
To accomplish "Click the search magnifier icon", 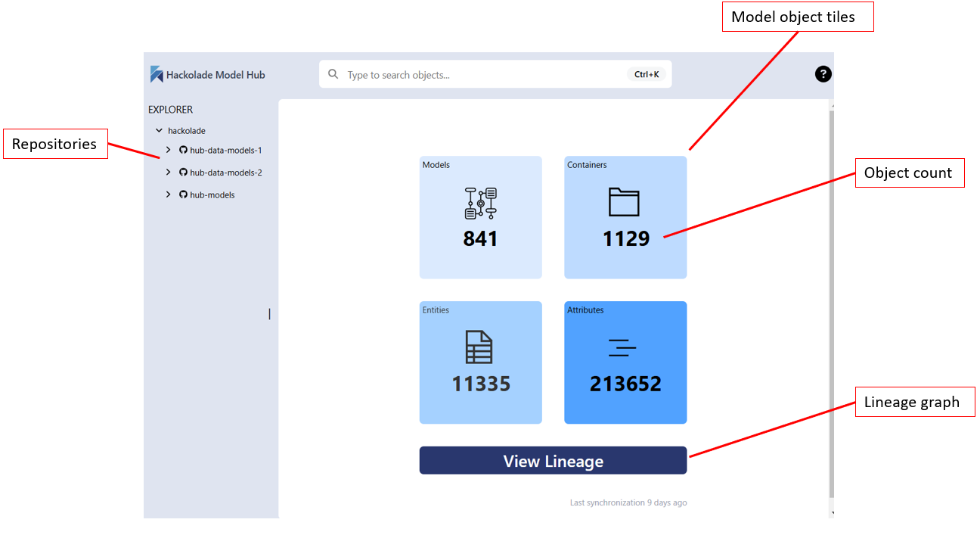I will point(333,74).
